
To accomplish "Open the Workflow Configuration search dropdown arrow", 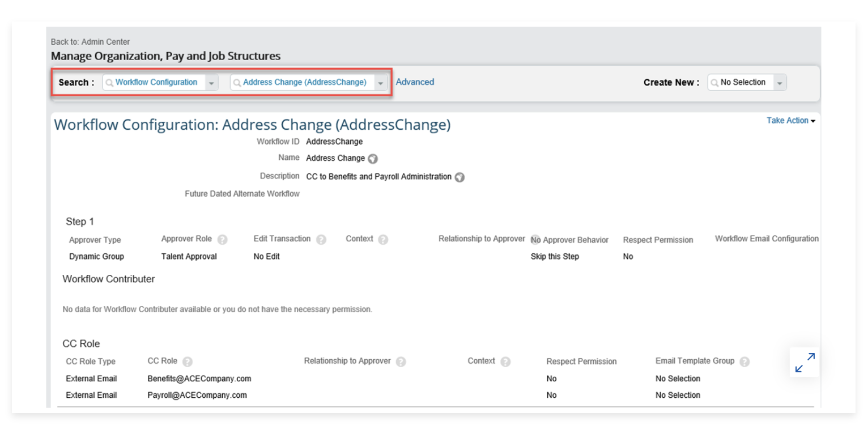I will click(x=211, y=83).
